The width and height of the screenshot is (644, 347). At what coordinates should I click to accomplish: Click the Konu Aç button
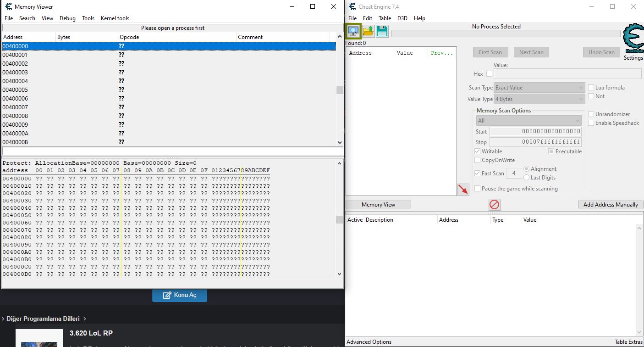(x=180, y=295)
